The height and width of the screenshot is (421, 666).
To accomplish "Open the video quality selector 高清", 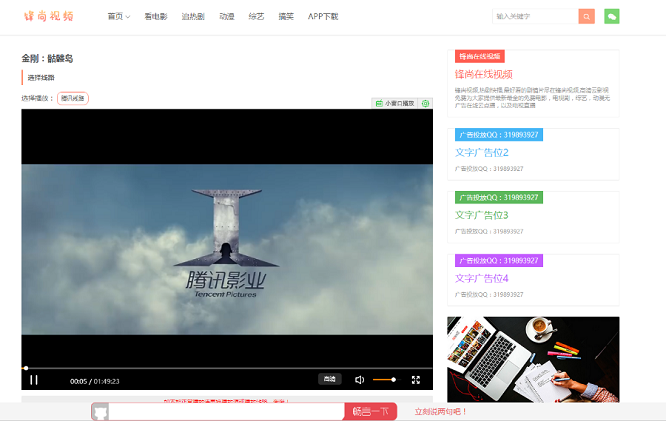I will [329, 380].
